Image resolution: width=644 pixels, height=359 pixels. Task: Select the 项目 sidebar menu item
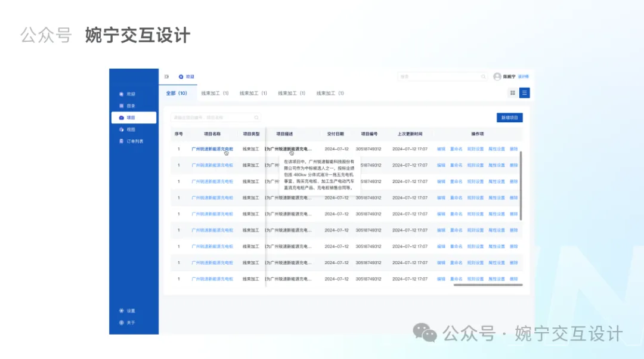[x=134, y=117]
